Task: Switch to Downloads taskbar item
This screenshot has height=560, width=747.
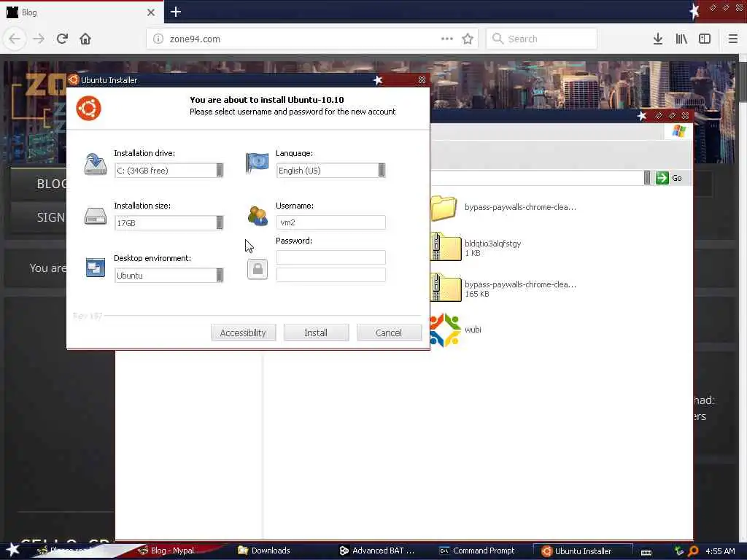Action: (264, 551)
